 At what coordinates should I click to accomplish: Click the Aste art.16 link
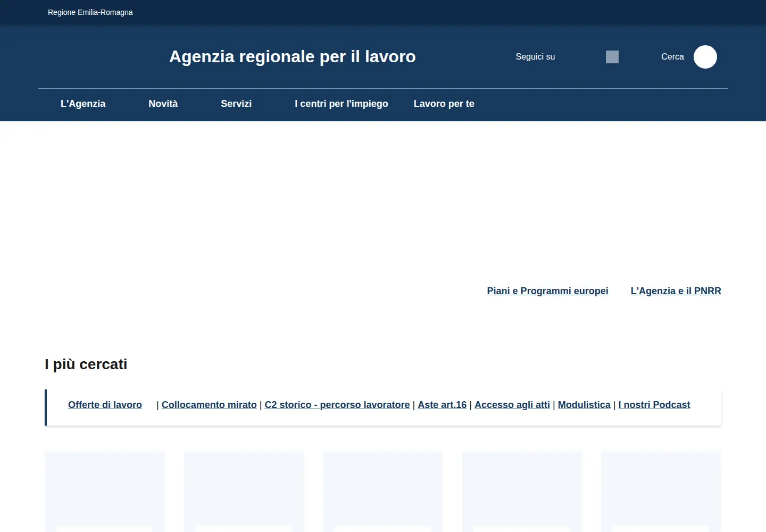tap(442, 405)
